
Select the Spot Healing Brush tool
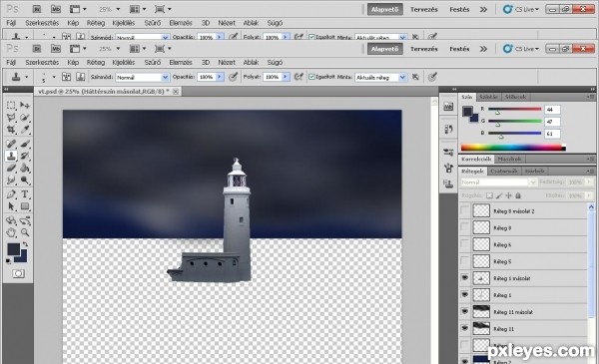coord(11,144)
